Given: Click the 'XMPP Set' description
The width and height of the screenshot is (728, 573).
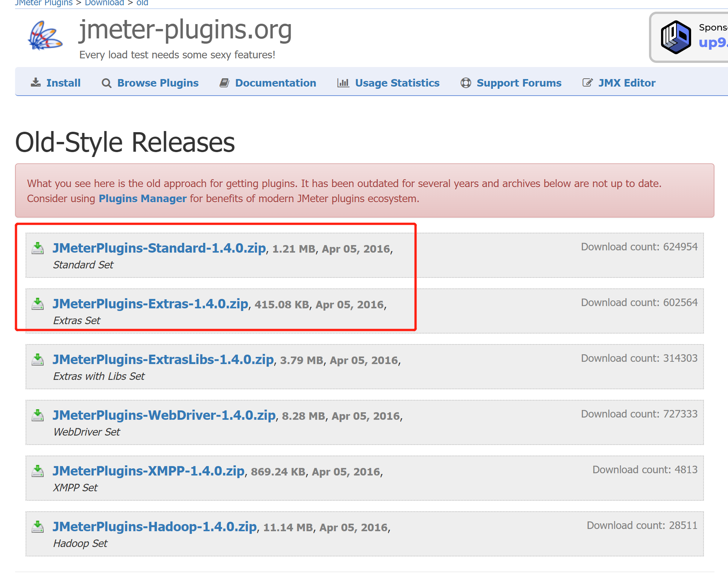Looking at the screenshot, I should point(75,488).
